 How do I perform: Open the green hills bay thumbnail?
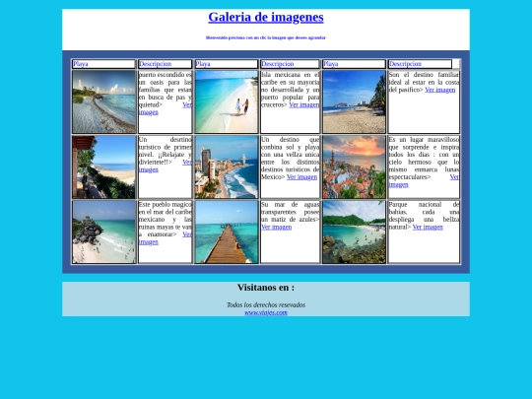tap(355, 232)
